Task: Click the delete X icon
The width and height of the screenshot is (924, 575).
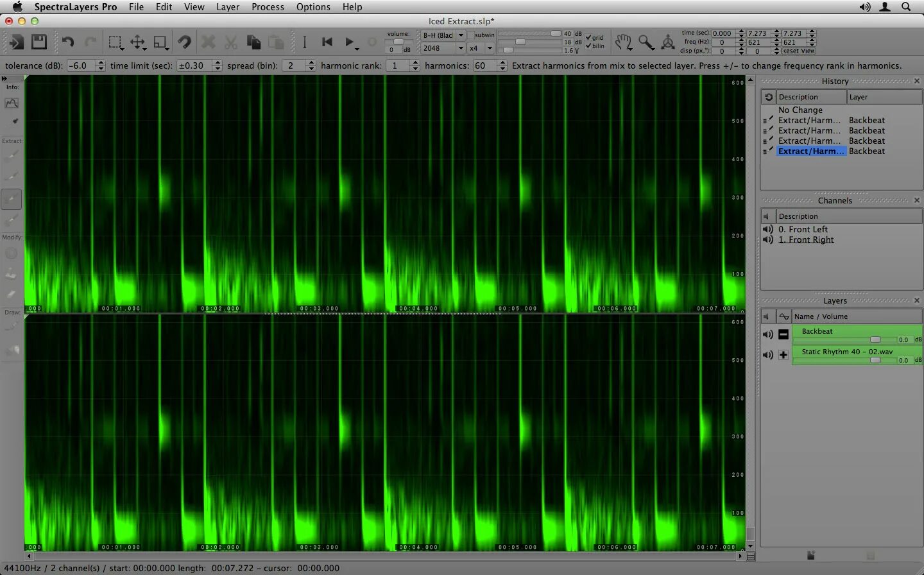Action: pyautogui.click(x=208, y=42)
